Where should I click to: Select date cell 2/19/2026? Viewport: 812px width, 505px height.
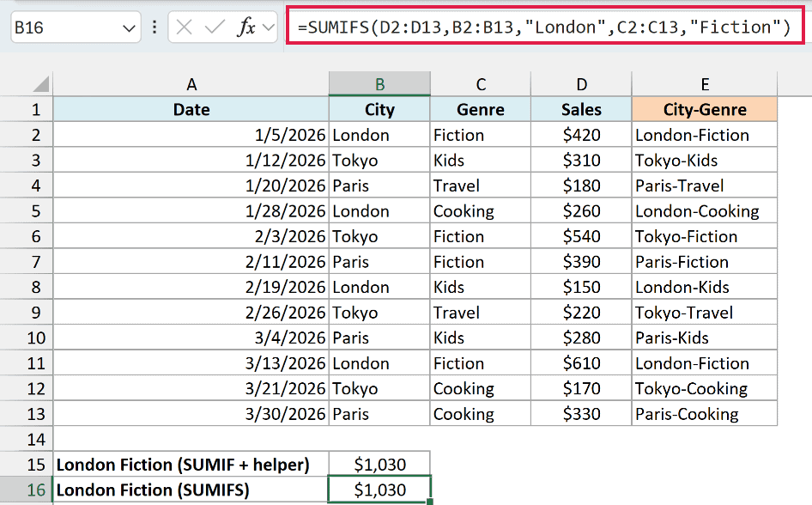click(x=191, y=287)
